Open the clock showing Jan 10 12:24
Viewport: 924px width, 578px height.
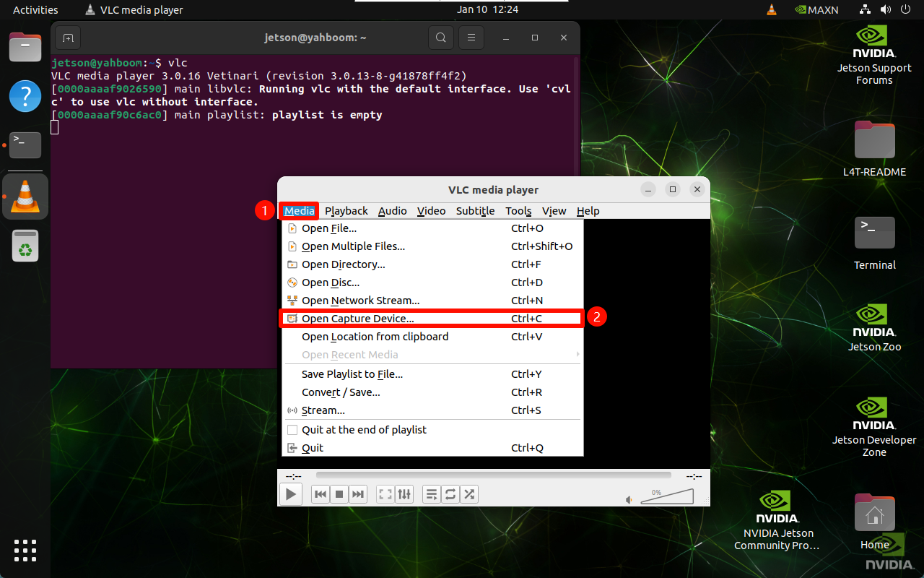click(488, 10)
